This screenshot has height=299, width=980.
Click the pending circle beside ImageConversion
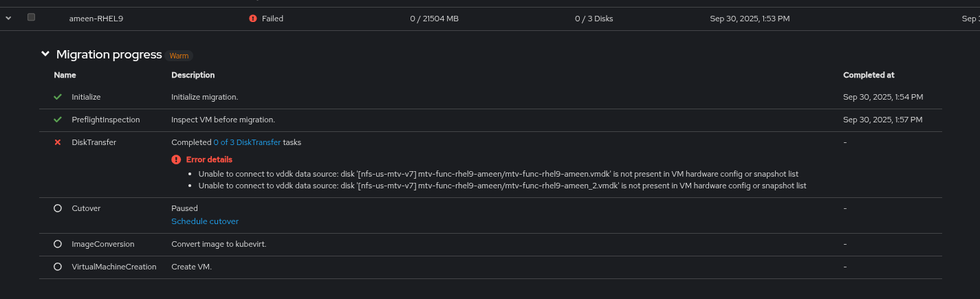(x=58, y=244)
